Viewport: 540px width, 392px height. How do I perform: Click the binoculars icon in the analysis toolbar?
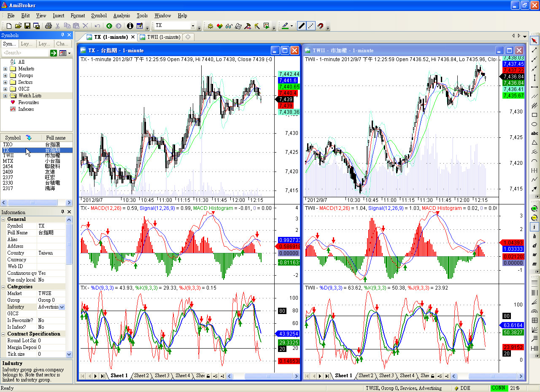229,26
